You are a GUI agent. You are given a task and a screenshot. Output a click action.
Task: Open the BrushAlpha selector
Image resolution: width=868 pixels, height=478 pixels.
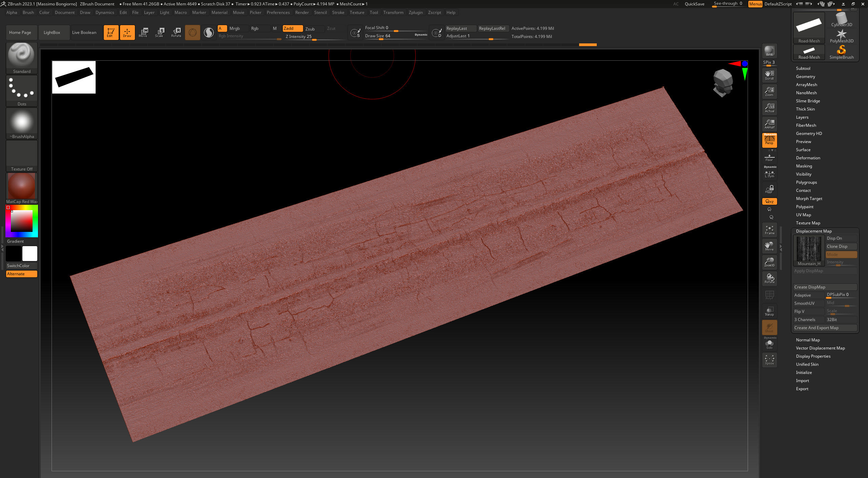coord(22,123)
